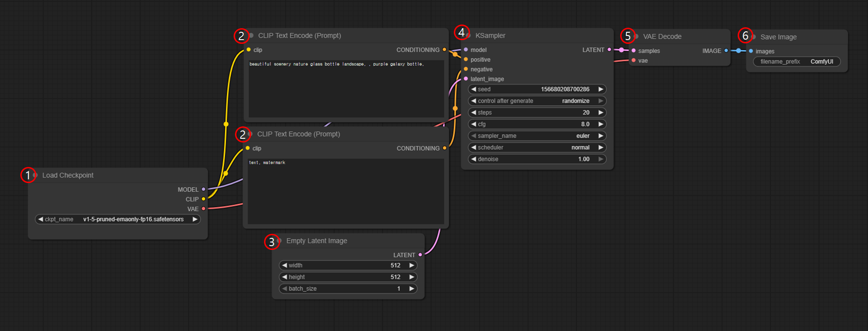Select the KSampler node title
This screenshot has height=331, width=868.
click(x=490, y=35)
